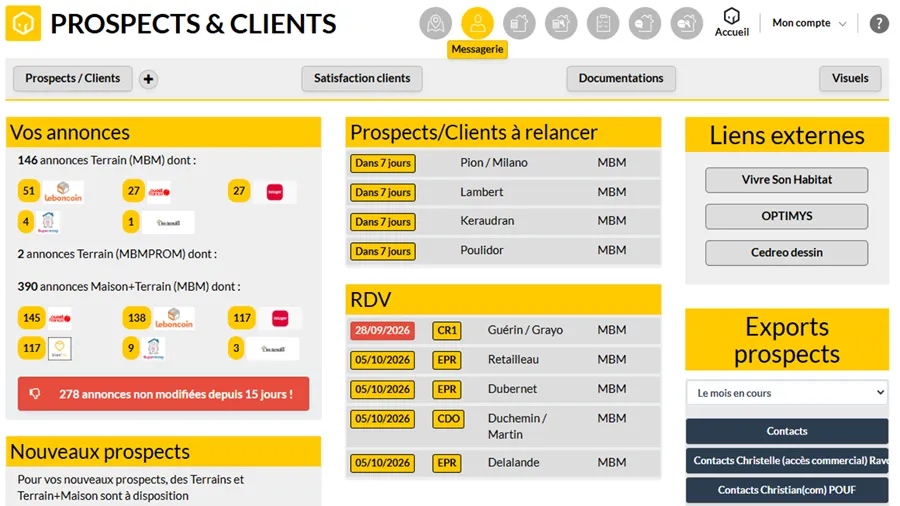
Task: Click the EPR tag on the Dubernet row
Action: pyautogui.click(x=447, y=390)
